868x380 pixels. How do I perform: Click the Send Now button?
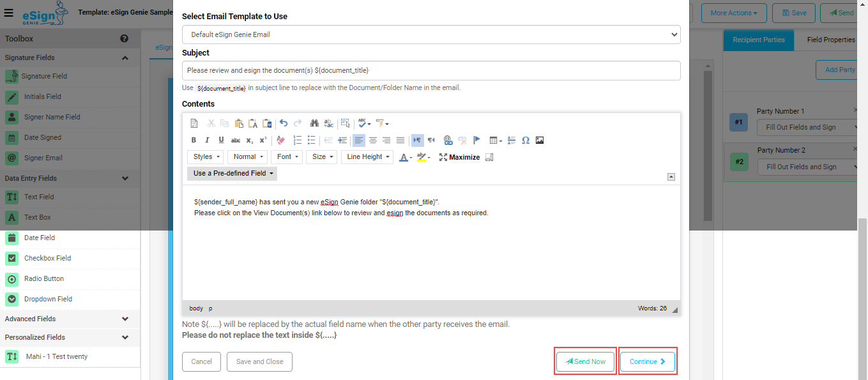coord(585,361)
